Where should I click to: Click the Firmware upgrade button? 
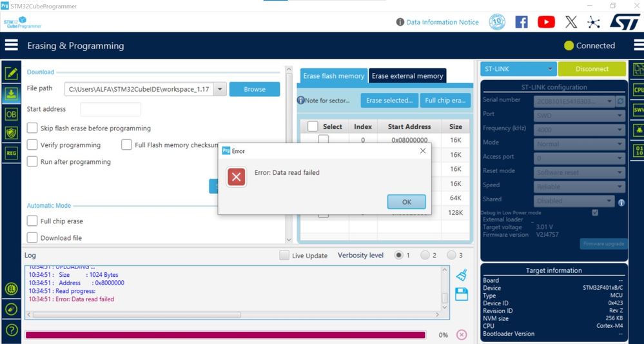point(604,244)
